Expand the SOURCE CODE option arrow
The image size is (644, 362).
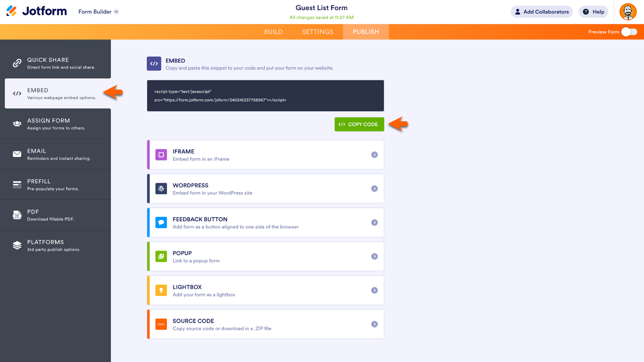374,324
